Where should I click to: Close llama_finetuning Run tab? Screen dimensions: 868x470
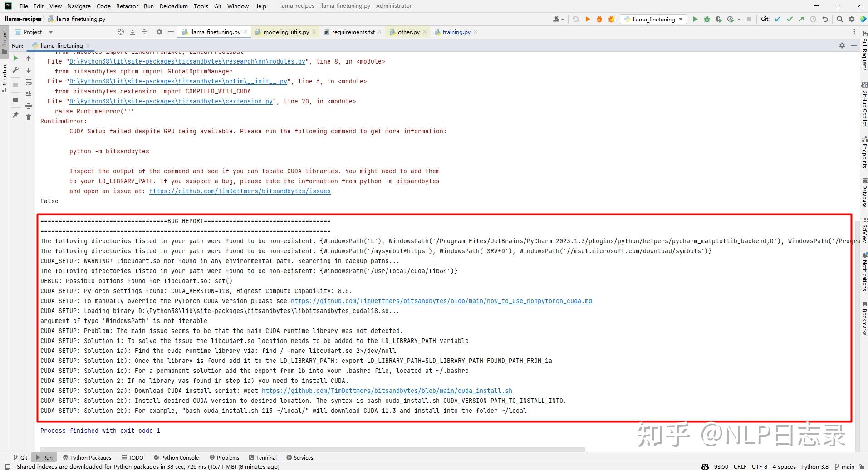coord(88,45)
